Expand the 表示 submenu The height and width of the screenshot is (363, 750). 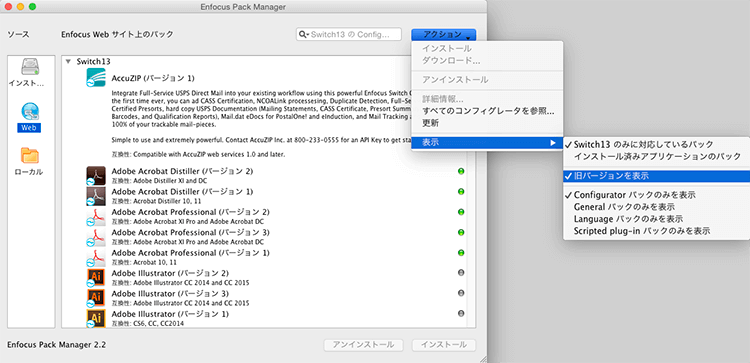click(x=487, y=143)
